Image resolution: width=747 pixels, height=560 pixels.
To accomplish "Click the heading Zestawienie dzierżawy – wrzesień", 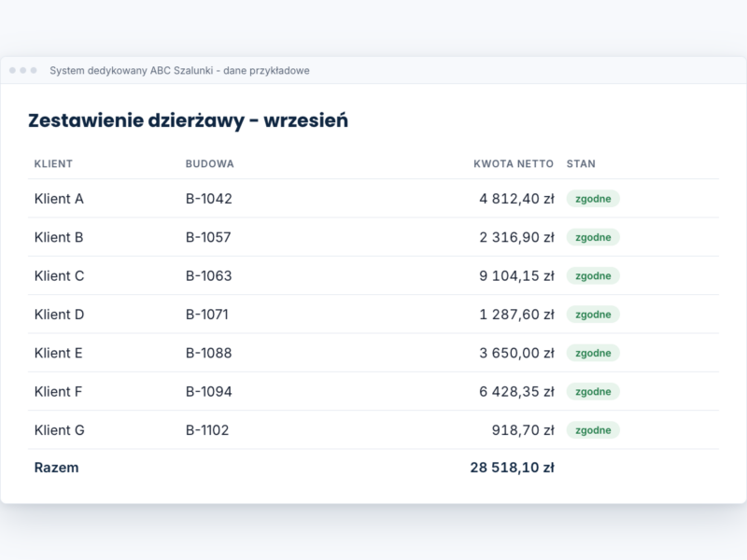I will click(x=189, y=120).
